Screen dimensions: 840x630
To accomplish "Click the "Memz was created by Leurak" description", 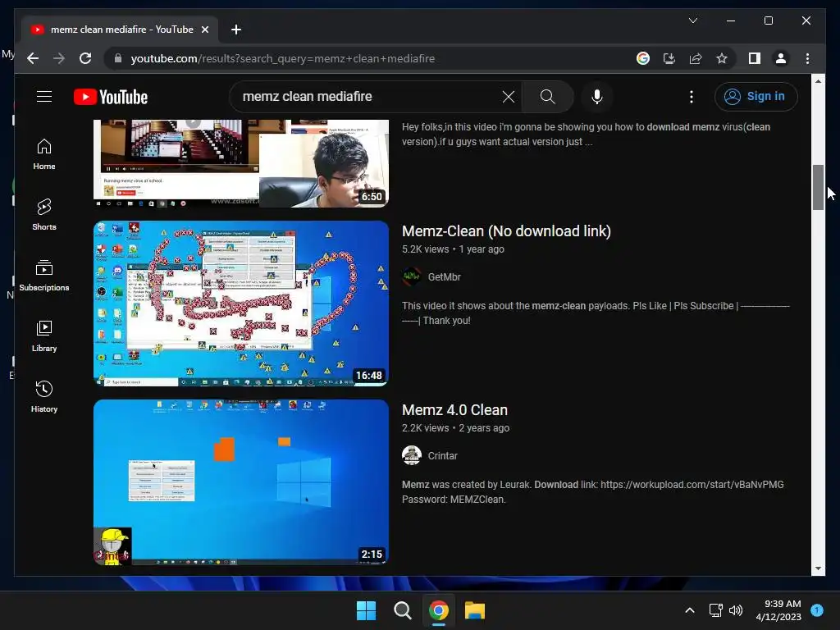I will 592,492.
